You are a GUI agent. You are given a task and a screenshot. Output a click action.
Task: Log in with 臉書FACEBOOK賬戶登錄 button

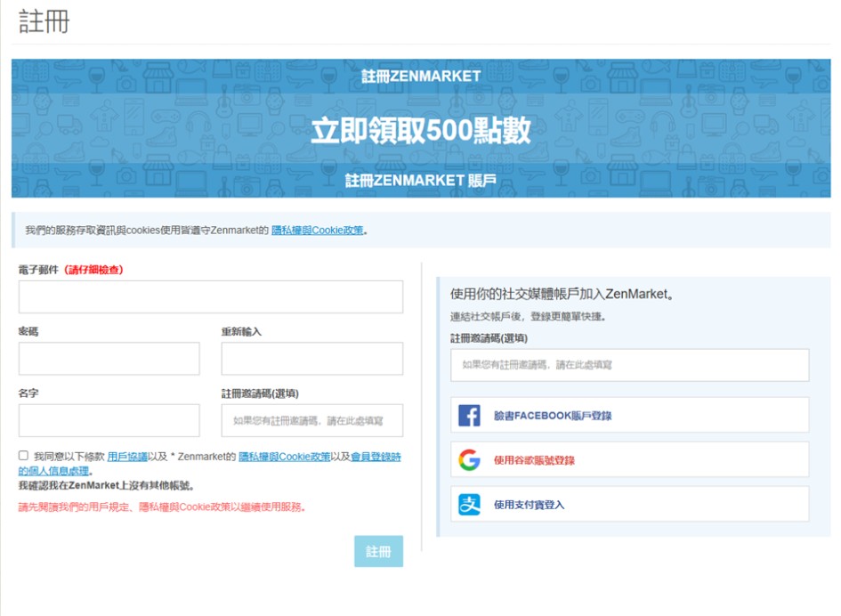tap(630, 415)
